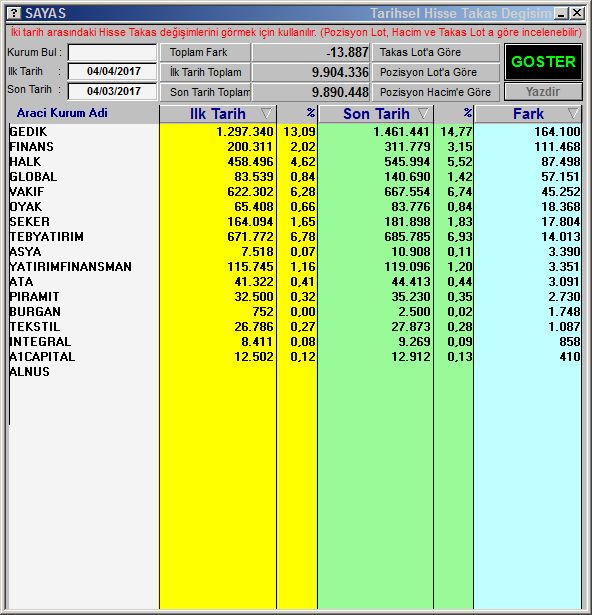Sort by Son Tarih triangle arrow
This screenshot has width=592, height=615.
[423, 114]
